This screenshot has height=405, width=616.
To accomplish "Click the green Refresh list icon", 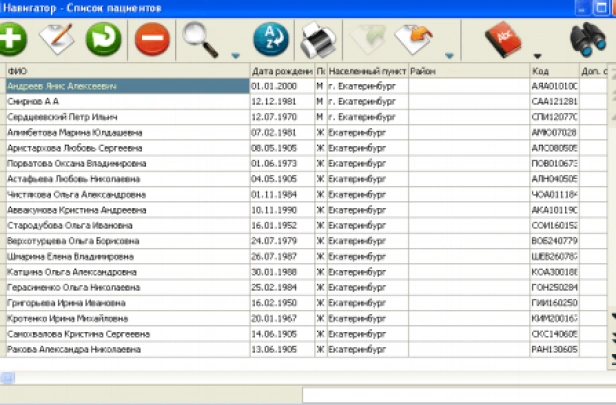I will click(x=103, y=40).
